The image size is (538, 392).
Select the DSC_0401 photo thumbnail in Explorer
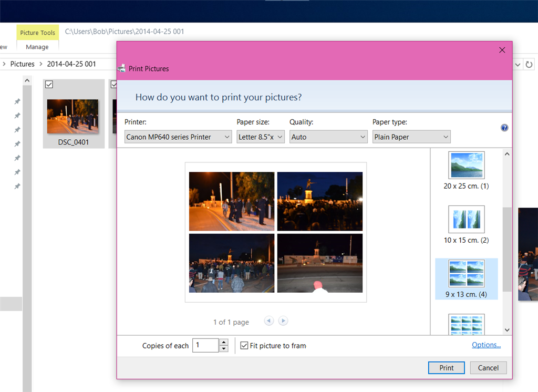pos(73,116)
